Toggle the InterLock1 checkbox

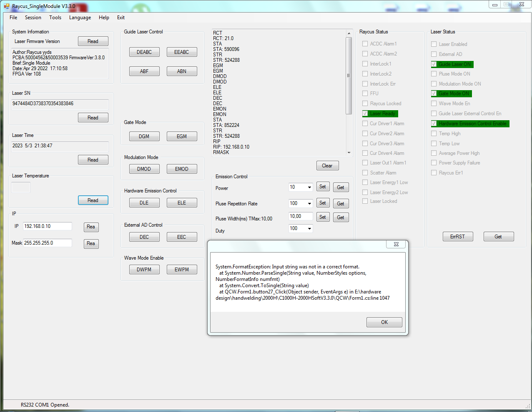click(365, 64)
